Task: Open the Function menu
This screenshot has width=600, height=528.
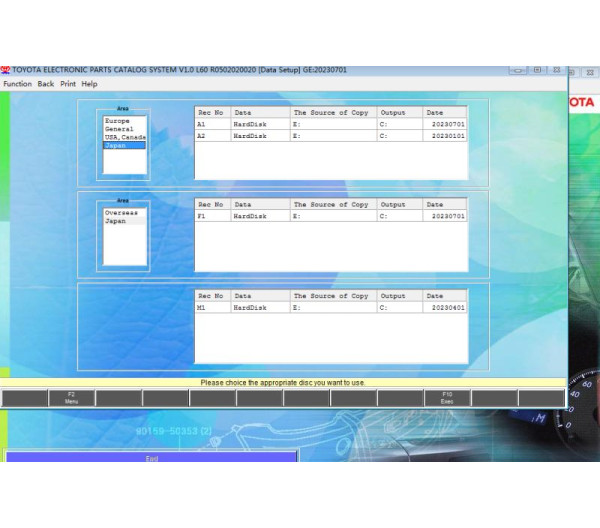Action: tap(17, 84)
